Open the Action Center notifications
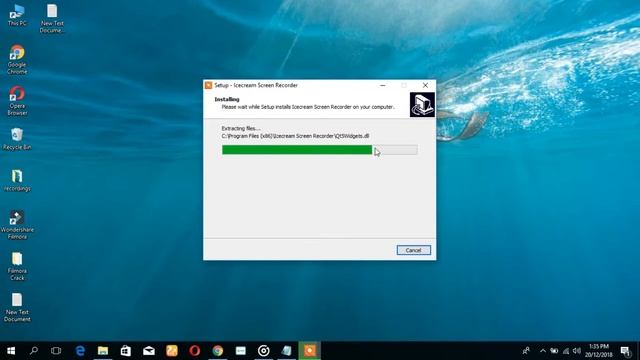 point(626,351)
